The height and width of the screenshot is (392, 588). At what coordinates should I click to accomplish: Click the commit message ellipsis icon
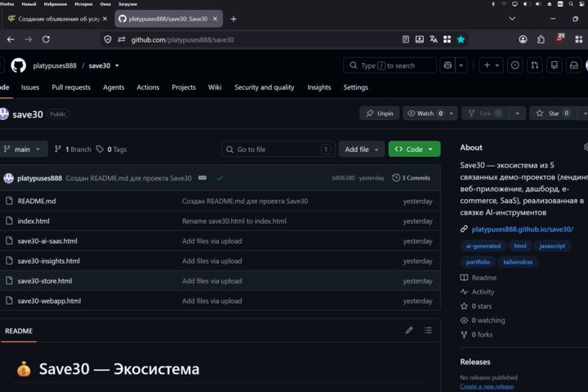coord(203,178)
